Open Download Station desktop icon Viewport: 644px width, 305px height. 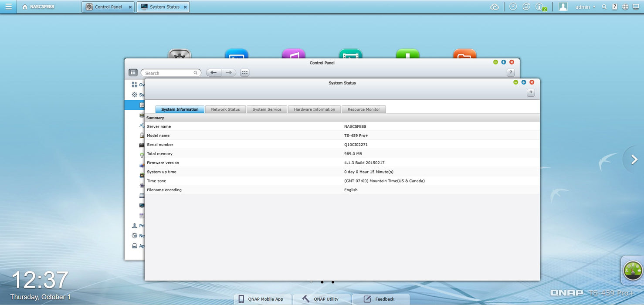click(408, 53)
